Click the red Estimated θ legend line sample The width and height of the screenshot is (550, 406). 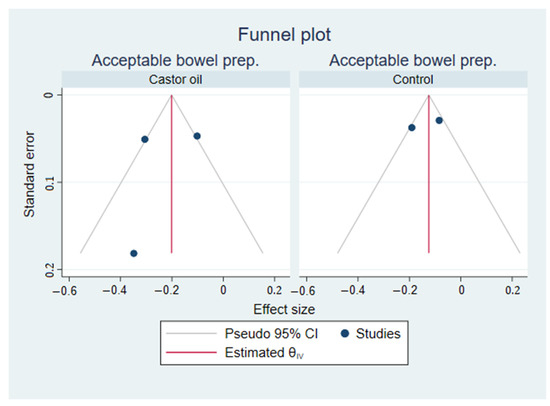pyautogui.click(x=191, y=352)
